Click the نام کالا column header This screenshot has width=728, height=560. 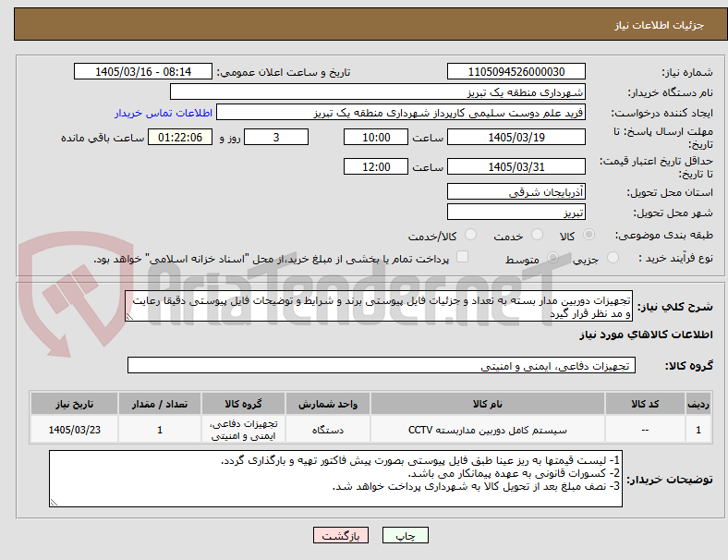(488, 404)
